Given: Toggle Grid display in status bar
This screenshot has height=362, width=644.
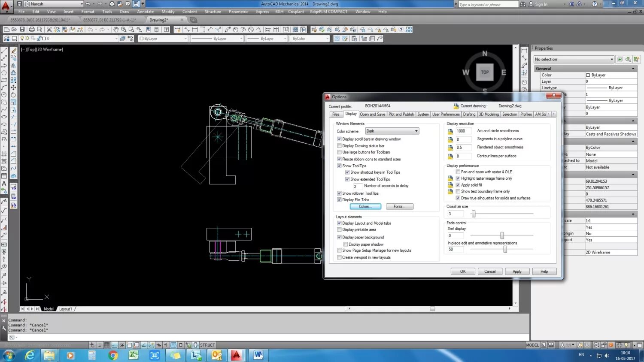Looking at the screenshot, I should tap(107, 345).
